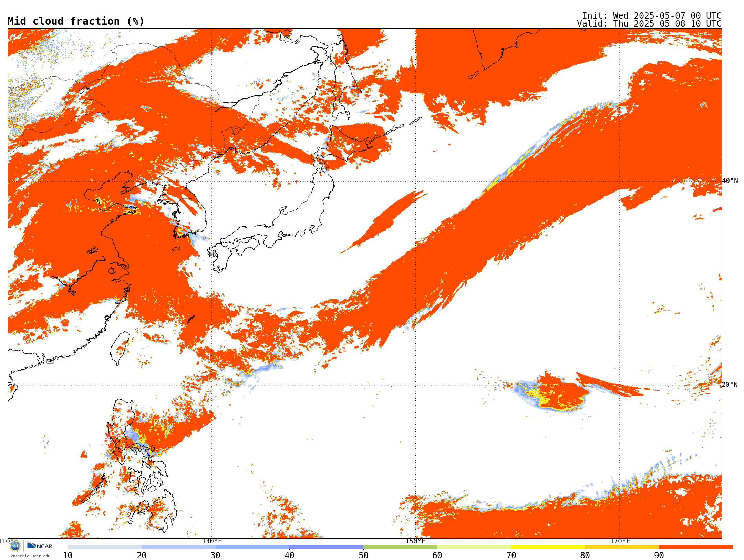
Task: Select the above-90 percent orange-red colorbar segment
Action: (x=696, y=547)
